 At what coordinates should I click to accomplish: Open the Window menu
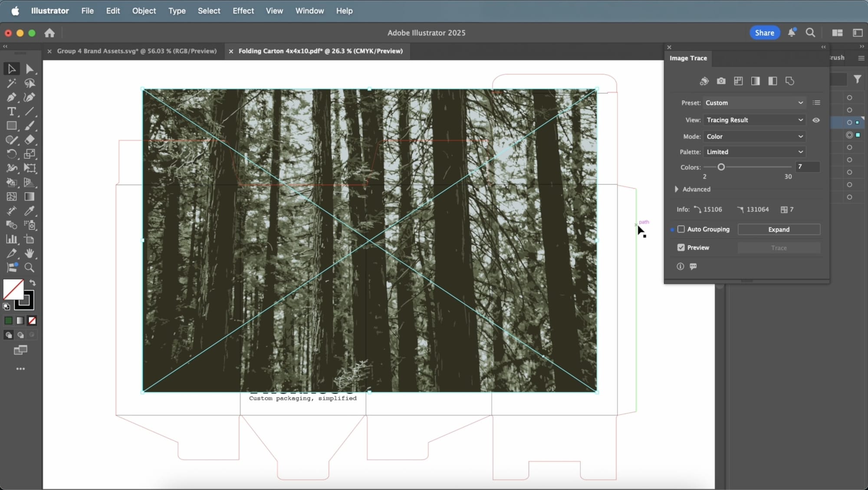pyautogui.click(x=309, y=11)
